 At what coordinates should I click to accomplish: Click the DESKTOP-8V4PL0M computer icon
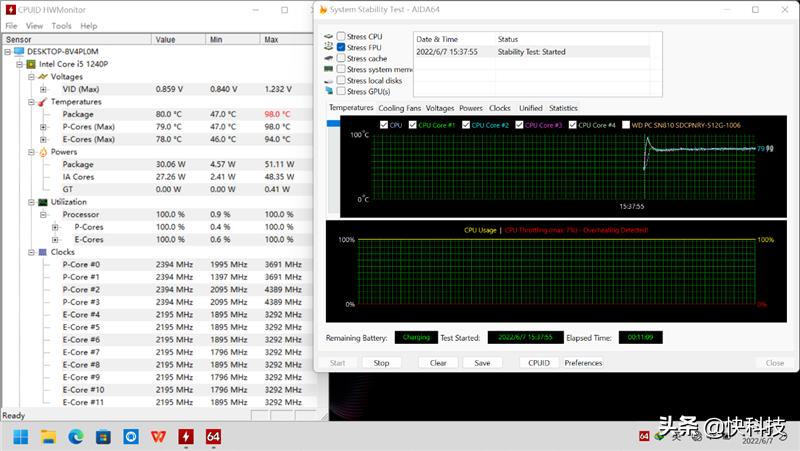click(19, 52)
